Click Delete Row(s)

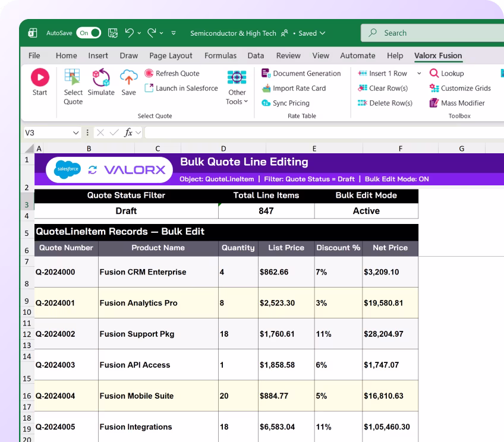[x=385, y=103]
